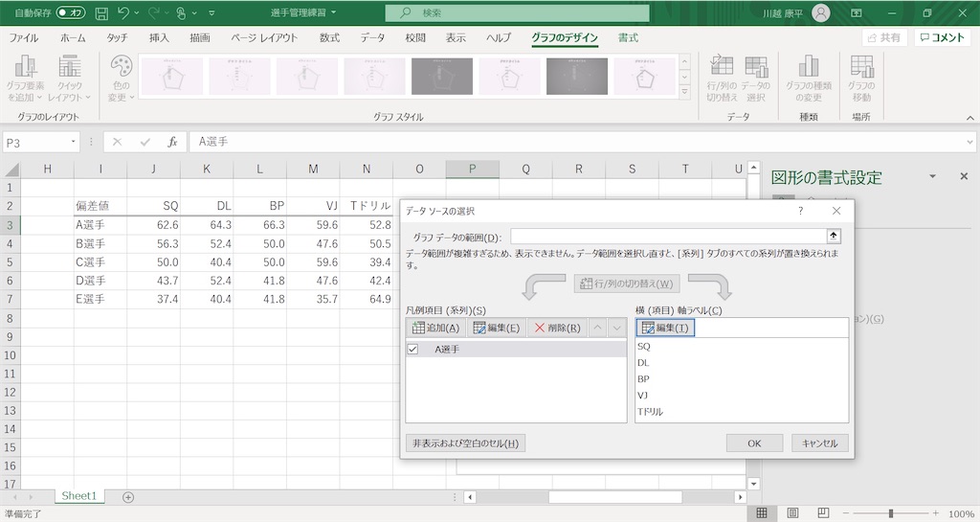Switch to the 挿入 tab

pos(159,37)
